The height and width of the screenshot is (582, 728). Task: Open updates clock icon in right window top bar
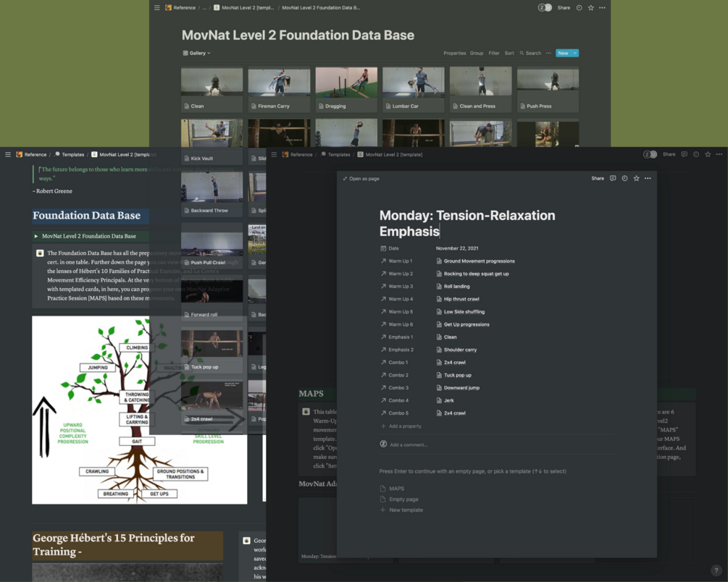coord(696,155)
